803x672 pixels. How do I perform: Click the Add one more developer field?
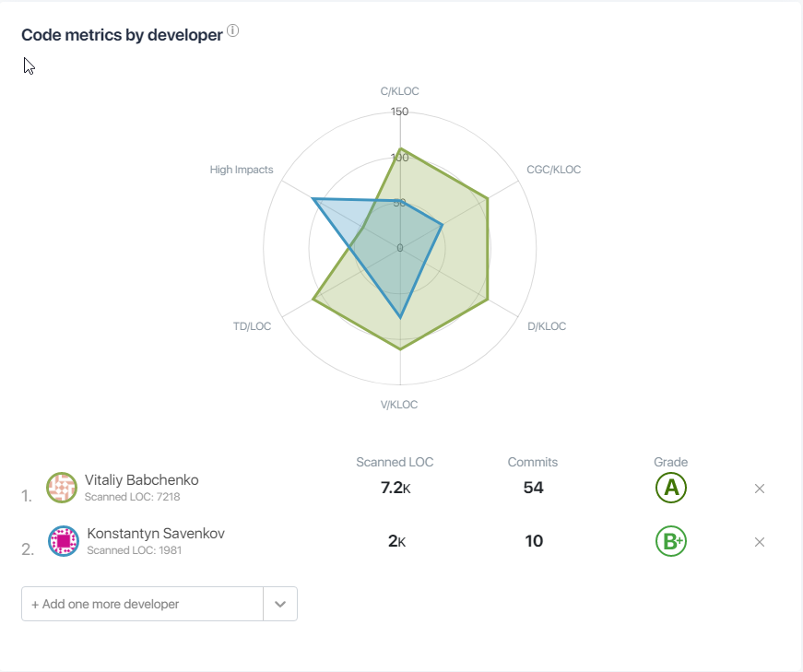coord(143,604)
